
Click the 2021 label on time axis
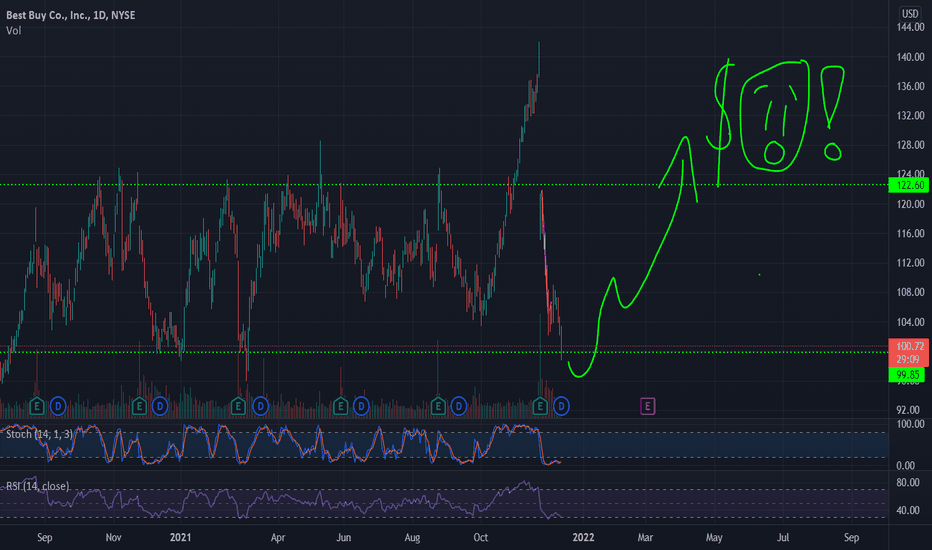click(x=181, y=538)
